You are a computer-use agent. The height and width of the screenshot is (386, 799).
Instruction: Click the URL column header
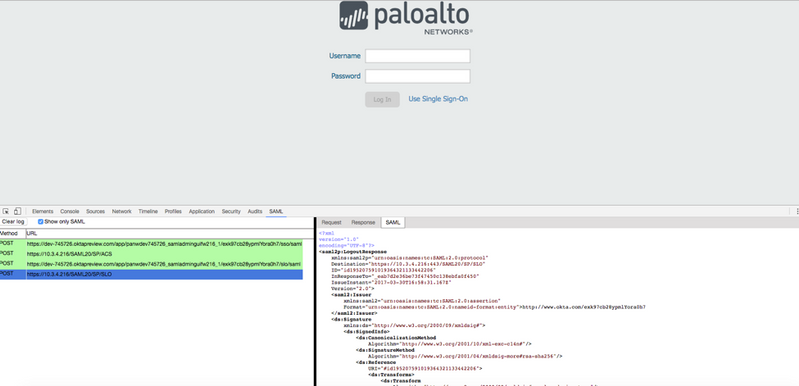pos(170,234)
